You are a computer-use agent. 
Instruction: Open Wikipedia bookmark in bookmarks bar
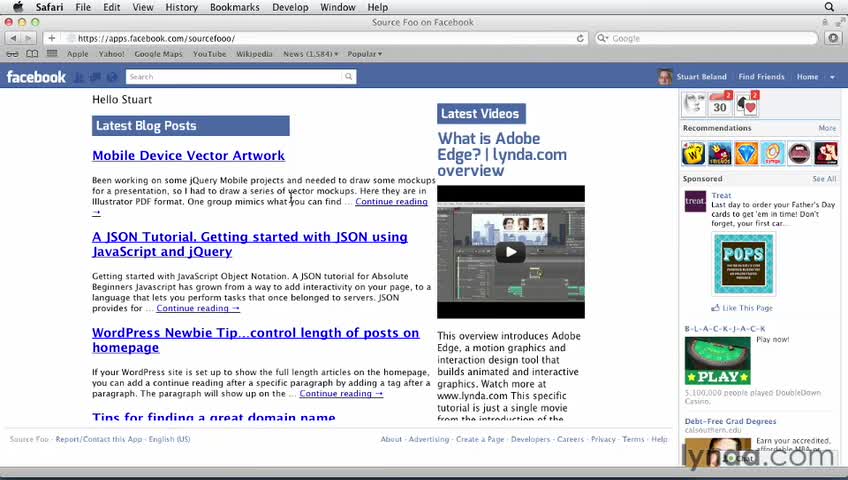point(254,54)
